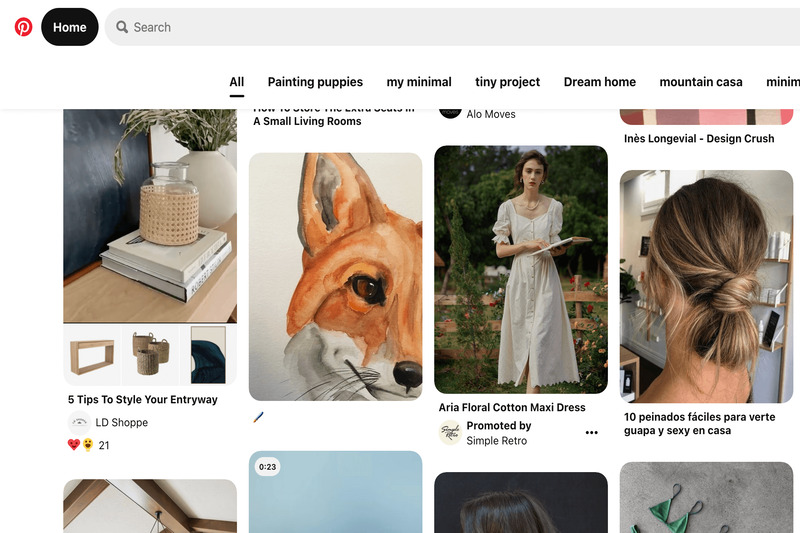Select the All filter tab
Screen dimensions: 800x533
click(237, 82)
